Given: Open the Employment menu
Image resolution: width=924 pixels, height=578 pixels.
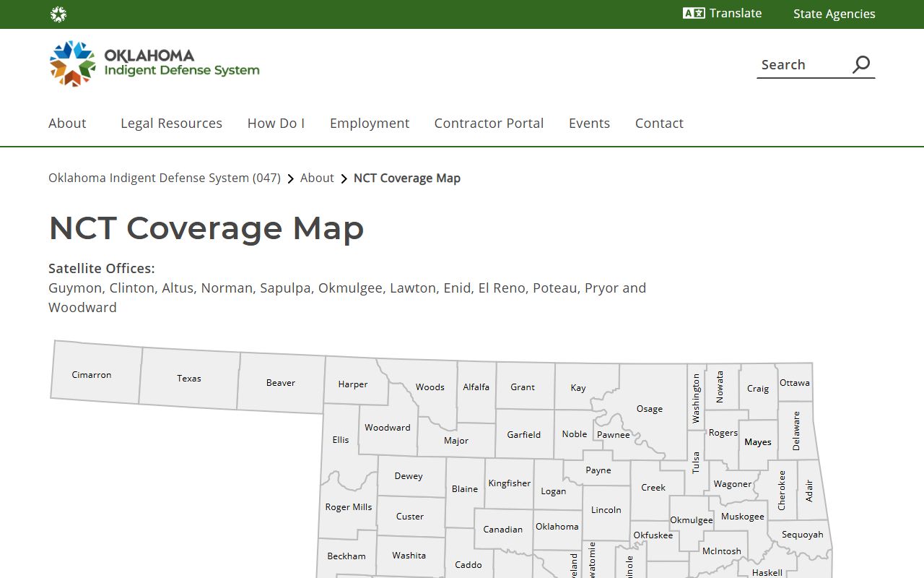Looking at the screenshot, I should pos(370,123).
